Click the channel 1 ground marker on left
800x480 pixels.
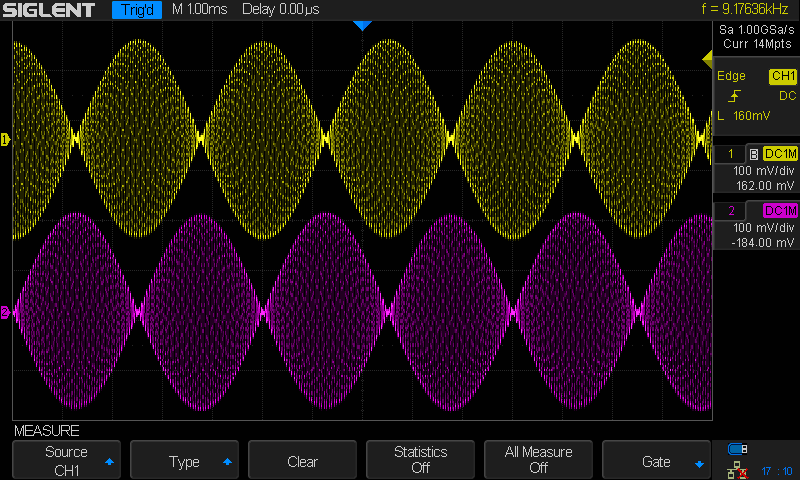tap(5, 139)
